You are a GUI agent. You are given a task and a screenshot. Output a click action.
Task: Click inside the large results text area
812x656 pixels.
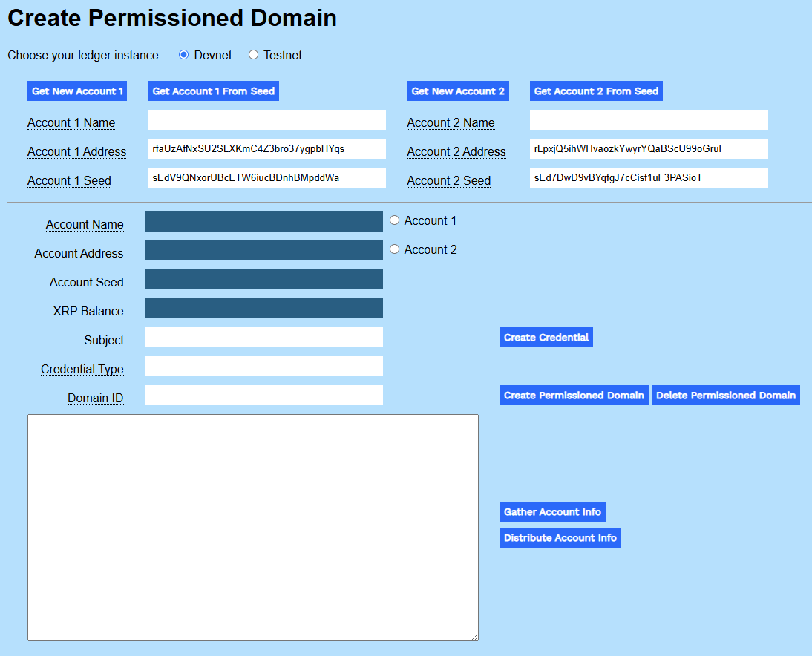coord(253,527)
